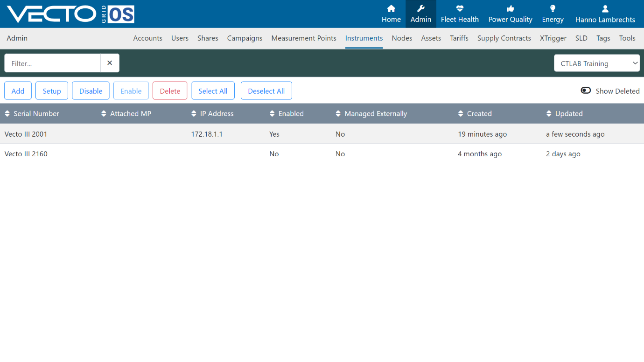Switch to the Measurement Points tab
The image size is (644, 362).
click(304, 38)
